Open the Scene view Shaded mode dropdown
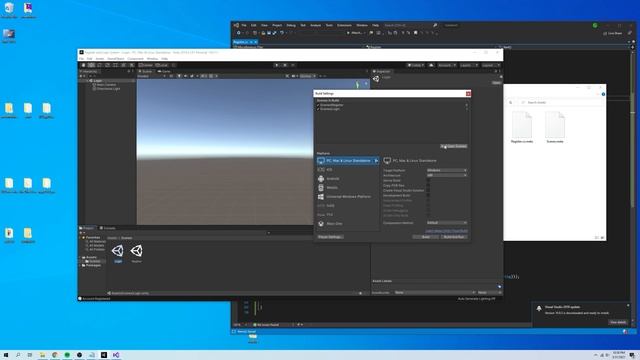This screenshot has width=640, height=360. 151,76
